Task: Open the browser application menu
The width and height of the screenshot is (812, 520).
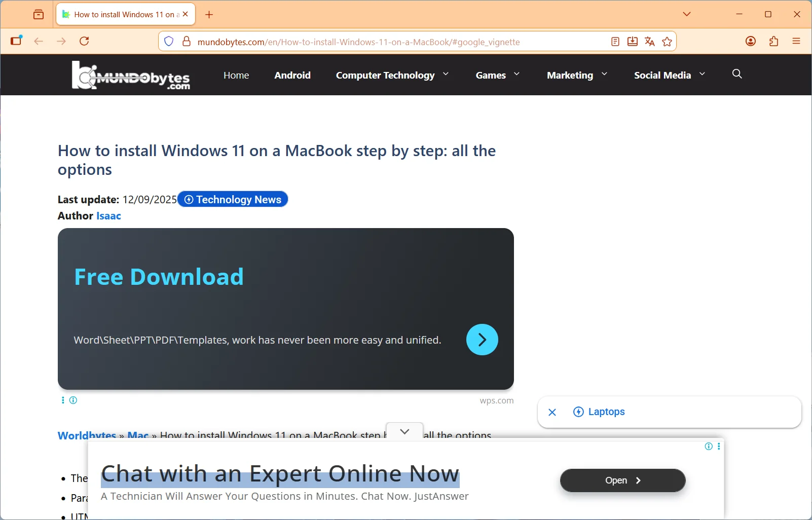Action: point(796,41)
